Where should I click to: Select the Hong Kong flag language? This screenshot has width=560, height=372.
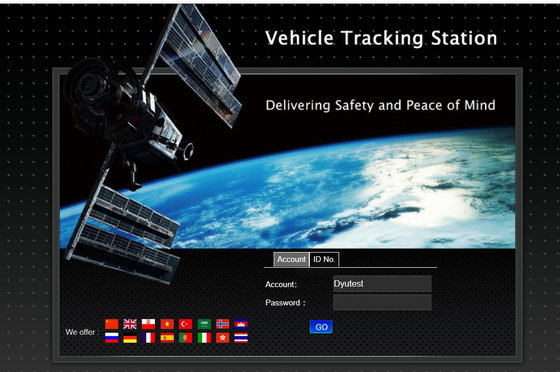pyautogui.click(x=222, y=338)
